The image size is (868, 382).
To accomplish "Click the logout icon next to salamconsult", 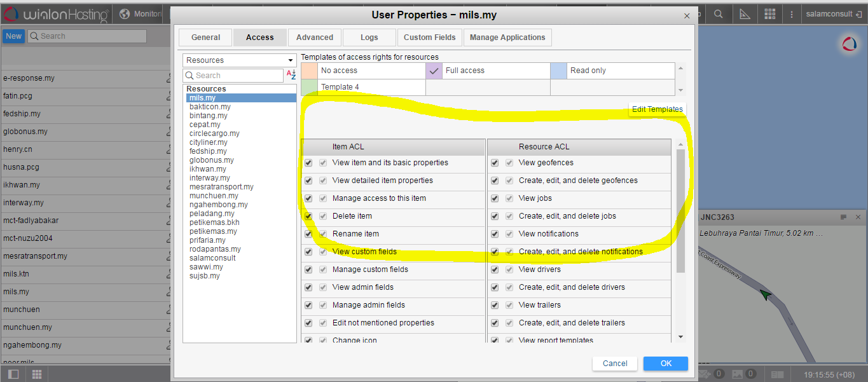I will point(859,14).
